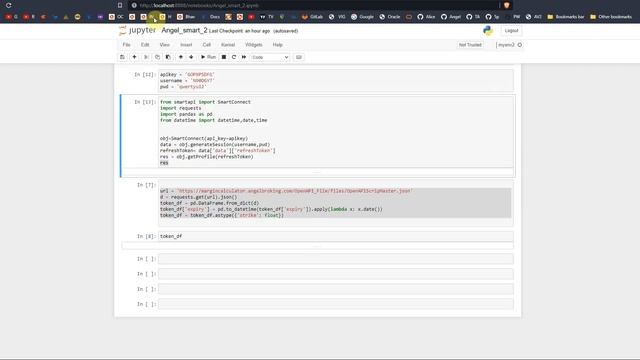Click the Last Checkpoint an hour ago text
Image resolution: width=640 pixels, height=360 pixels.
click(239, 31)
